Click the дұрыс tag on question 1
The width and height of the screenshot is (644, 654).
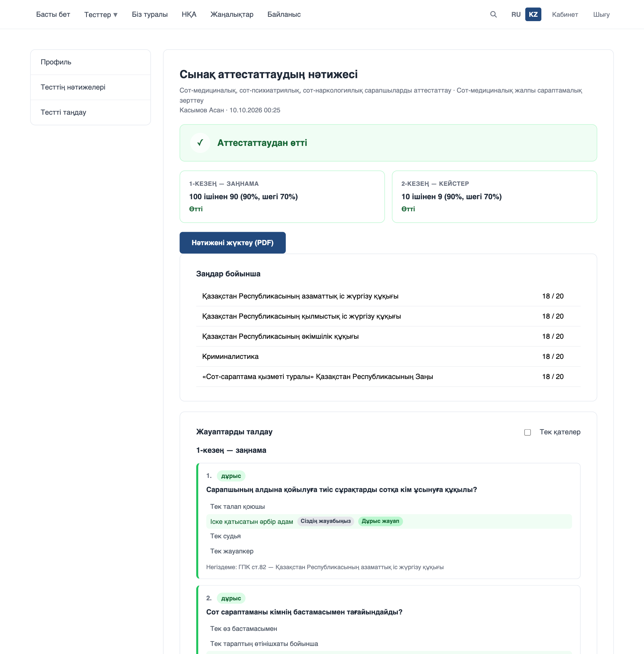point(231,476)
